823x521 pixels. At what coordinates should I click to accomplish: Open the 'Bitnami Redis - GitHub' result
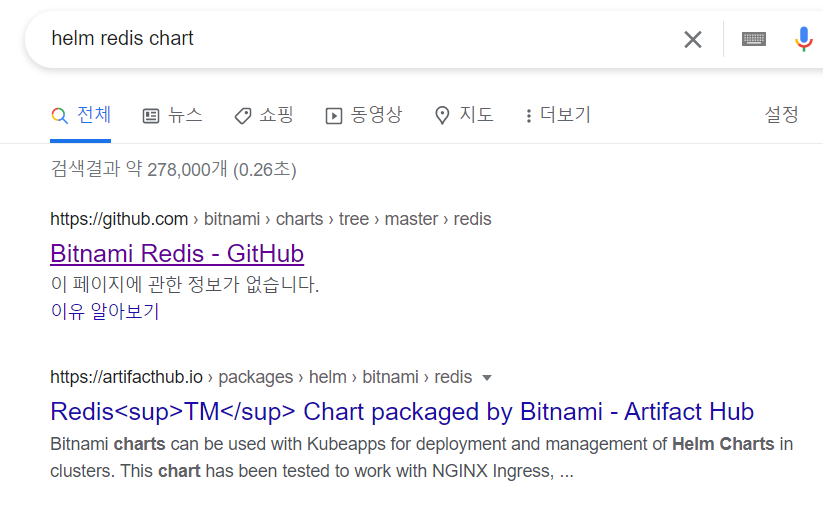click(x=177, y=253)
